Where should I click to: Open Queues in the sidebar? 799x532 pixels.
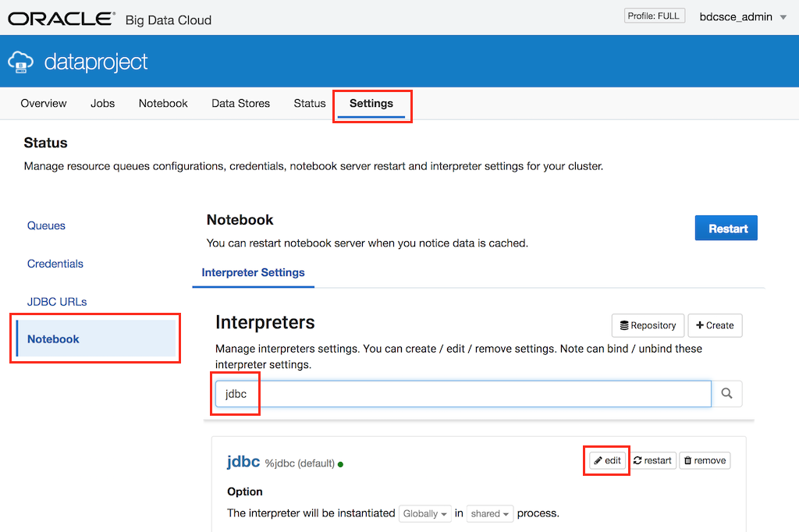coord(46,225)
